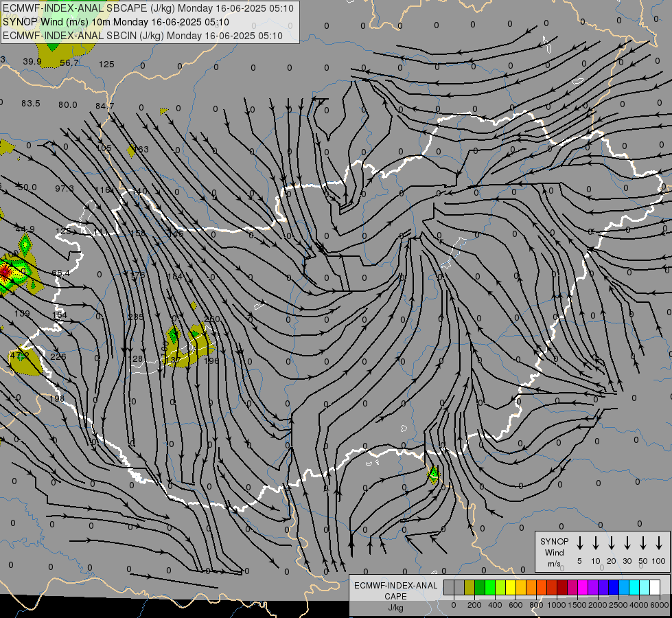This screenshot has height=618, width=672.
Task: Click the 164 CAPE value on the map
Action: tap(60, 314)
